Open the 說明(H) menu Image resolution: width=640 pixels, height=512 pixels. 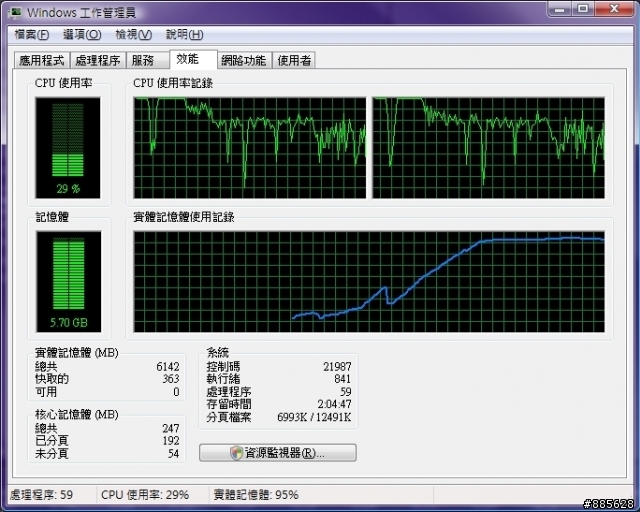pyautogui.click(x=184, y=35)
